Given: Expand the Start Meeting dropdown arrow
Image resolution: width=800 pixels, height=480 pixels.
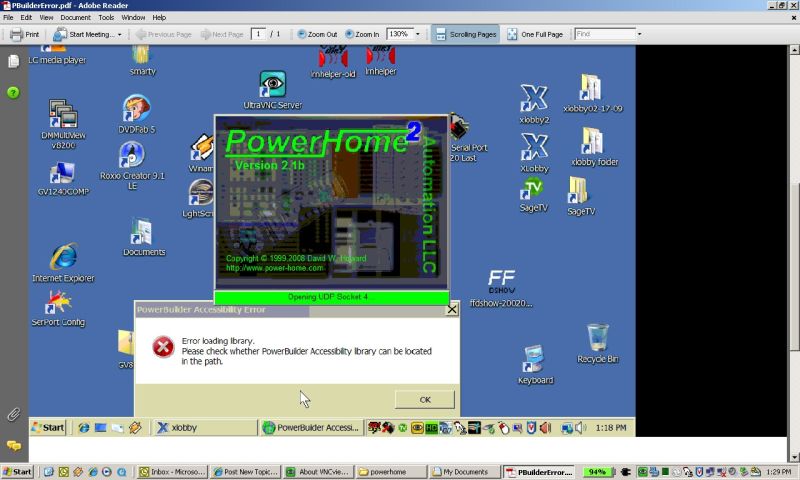Looking at the screenshot, I should [120, 35].
